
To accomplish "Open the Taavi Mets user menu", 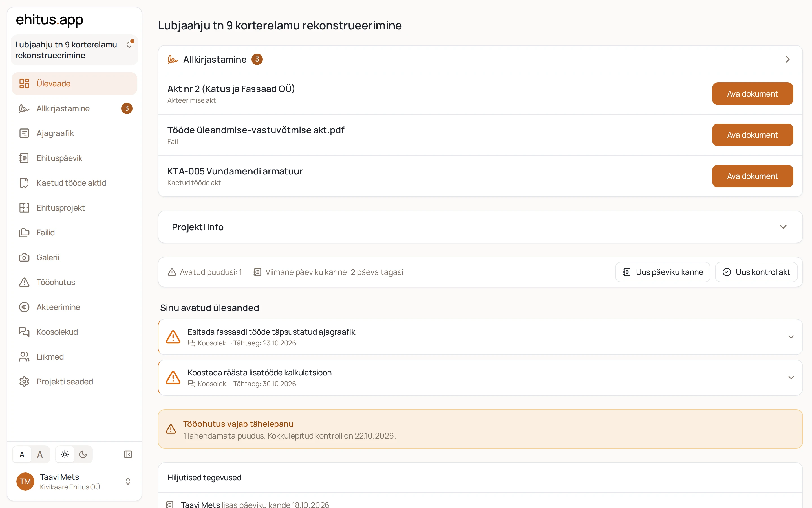I will point(74,481).
